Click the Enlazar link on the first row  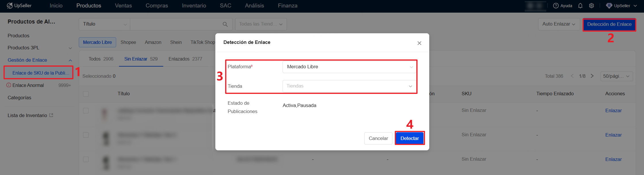614,110
